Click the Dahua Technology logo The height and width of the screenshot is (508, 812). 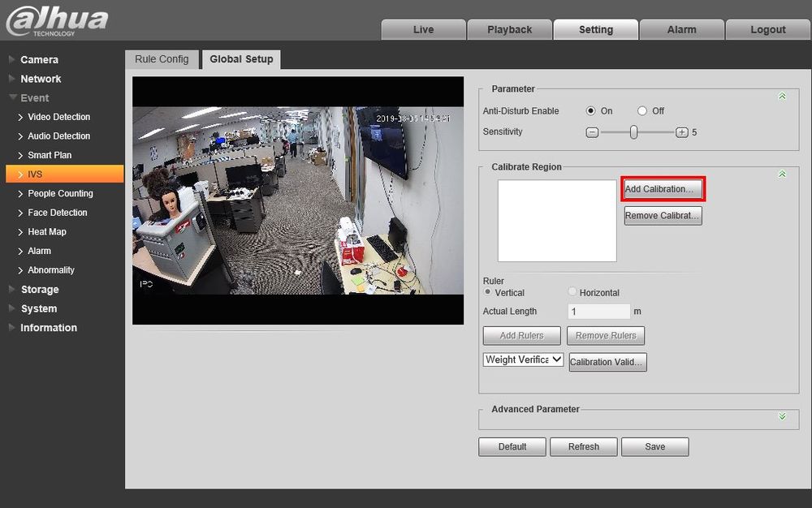57,20
